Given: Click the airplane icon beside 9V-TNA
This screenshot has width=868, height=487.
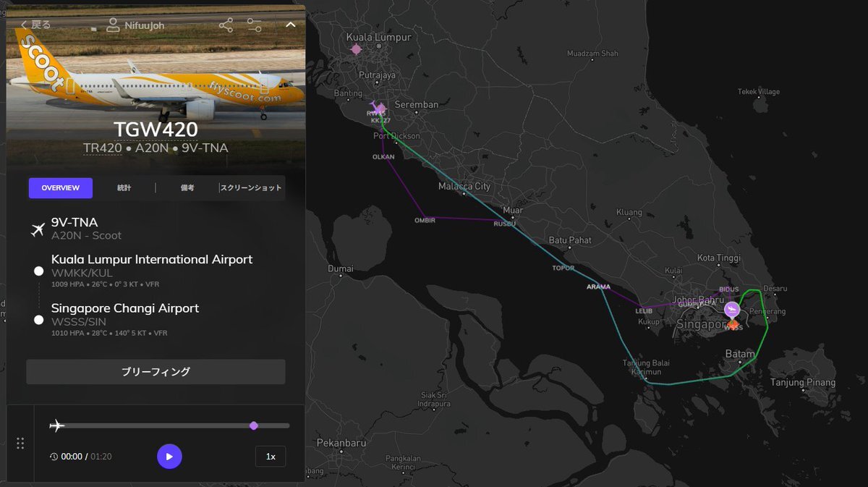Looking at the screenshot, I should (38, 229).
